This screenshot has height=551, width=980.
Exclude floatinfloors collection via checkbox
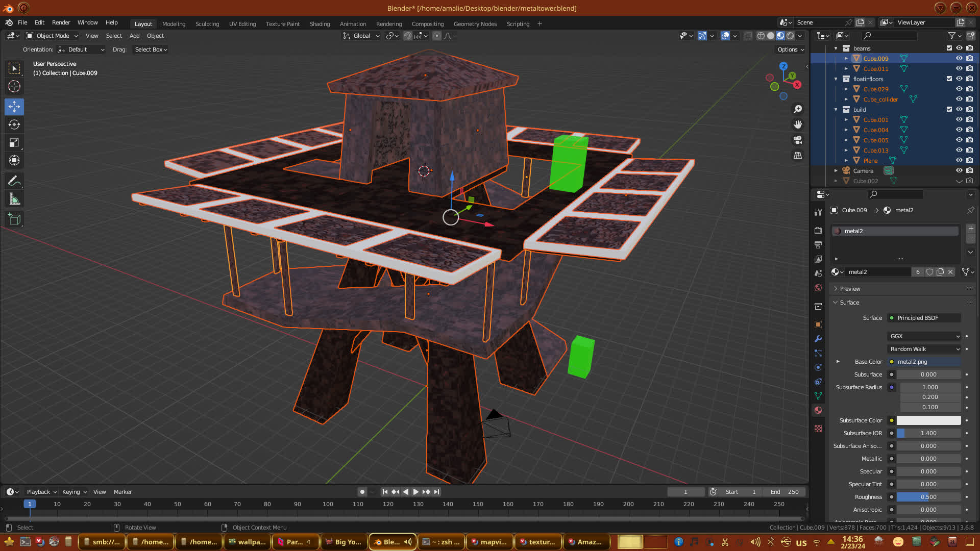click(949, 79)
